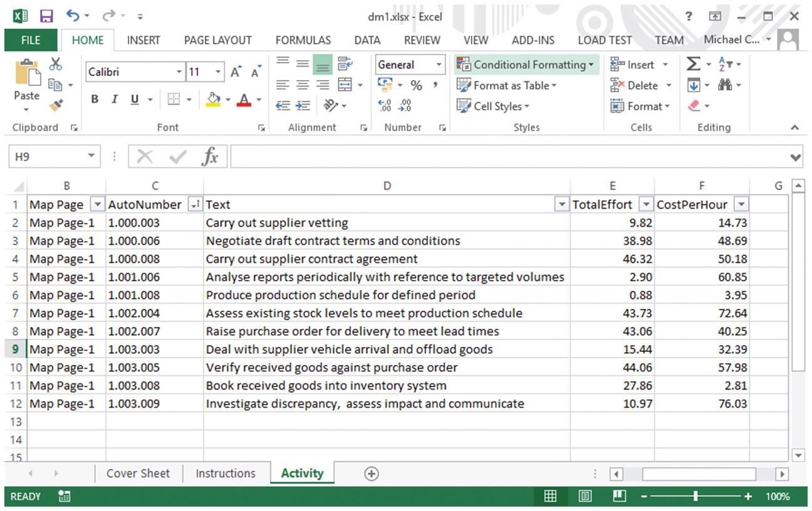
Task: Open the Map Page column filter
Action: [x=98, y=205]
